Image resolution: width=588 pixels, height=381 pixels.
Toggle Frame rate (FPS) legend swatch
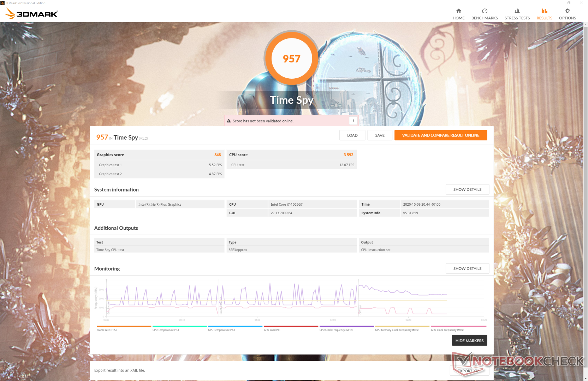click(x=124, y=326)
